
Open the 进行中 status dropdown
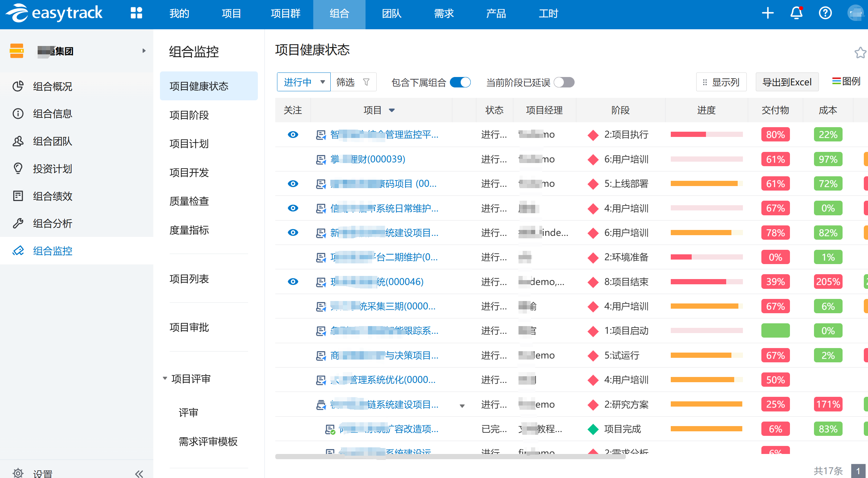(x=304, y=82)
